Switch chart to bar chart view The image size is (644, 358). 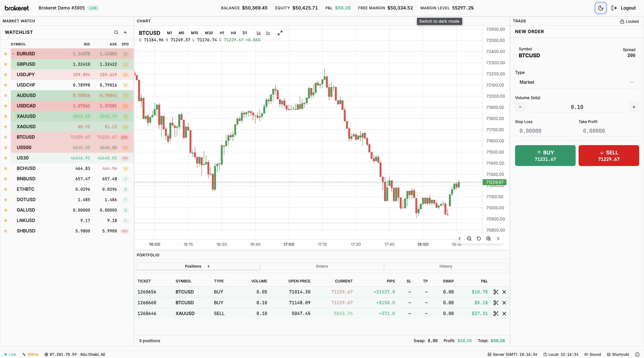258,33
